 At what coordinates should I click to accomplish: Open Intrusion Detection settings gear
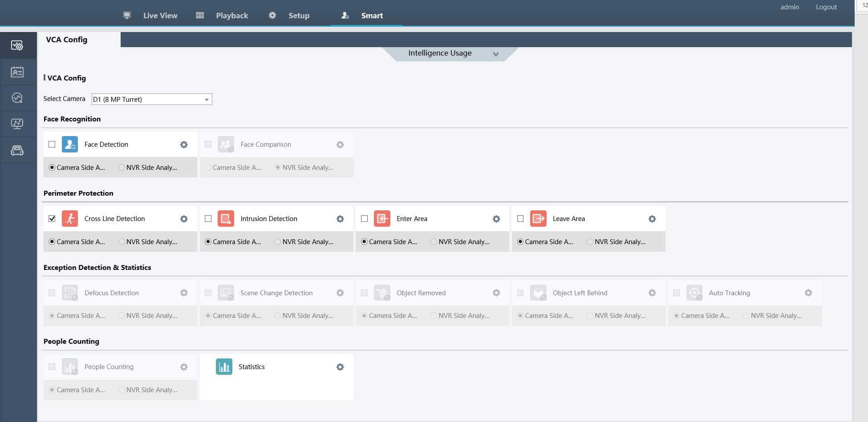(x=340, y=219)
